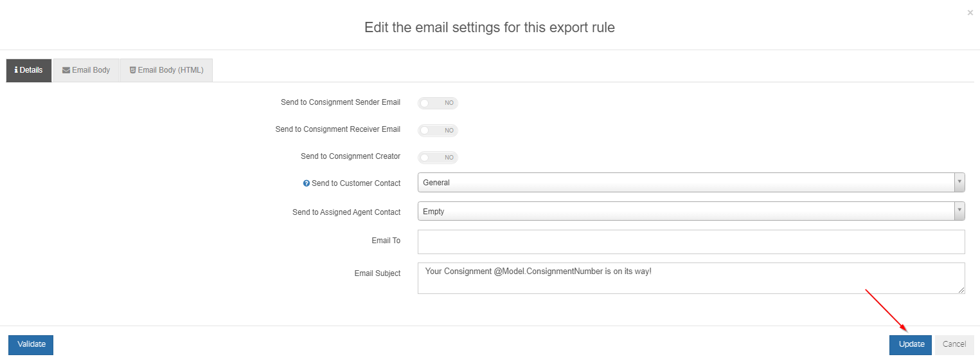
Task: Click into the Email Subject text area
Action: pyautogui.click(x=691, y=278)
